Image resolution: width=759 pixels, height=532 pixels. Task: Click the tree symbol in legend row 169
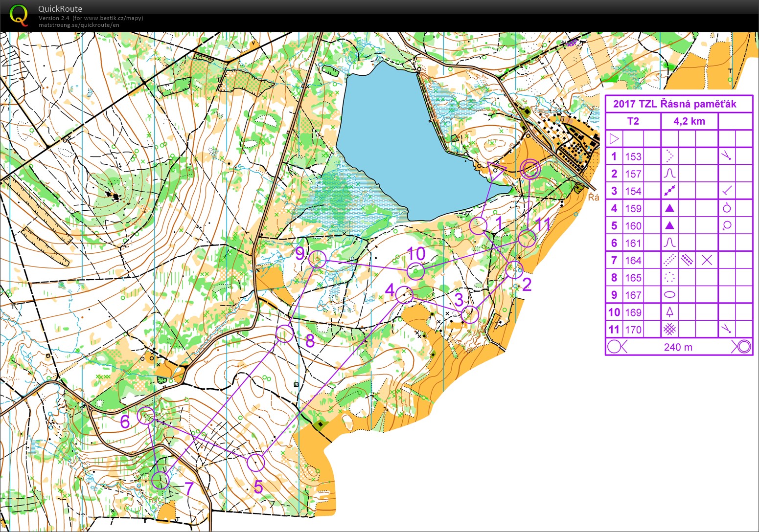[669, 312]
